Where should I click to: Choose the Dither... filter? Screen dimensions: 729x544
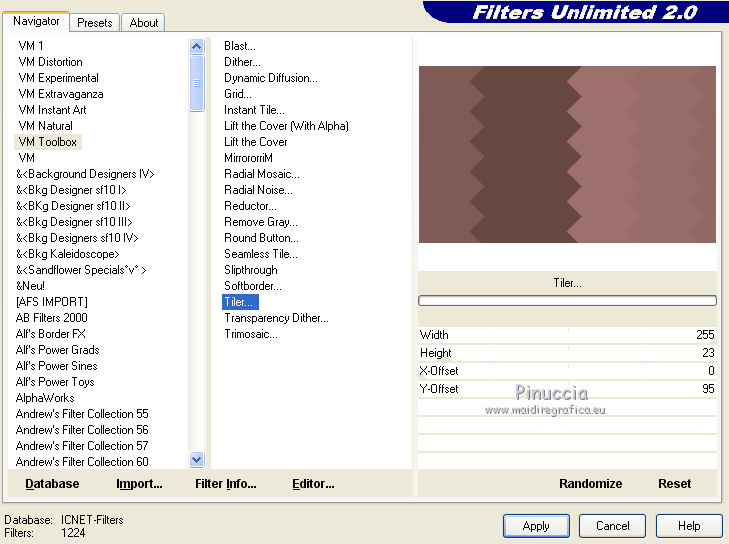click(242, 62)
